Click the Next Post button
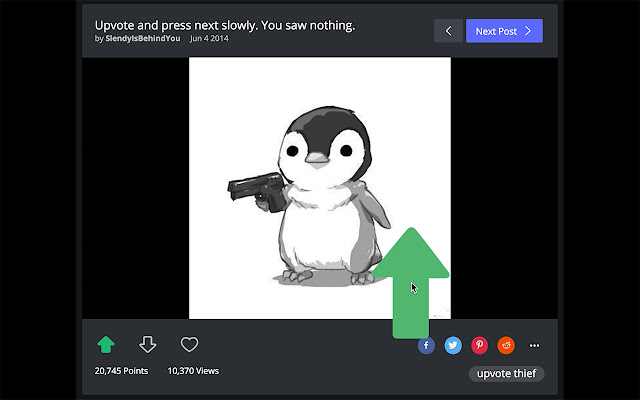The image size is (640, 400). [x=503, y=31]
